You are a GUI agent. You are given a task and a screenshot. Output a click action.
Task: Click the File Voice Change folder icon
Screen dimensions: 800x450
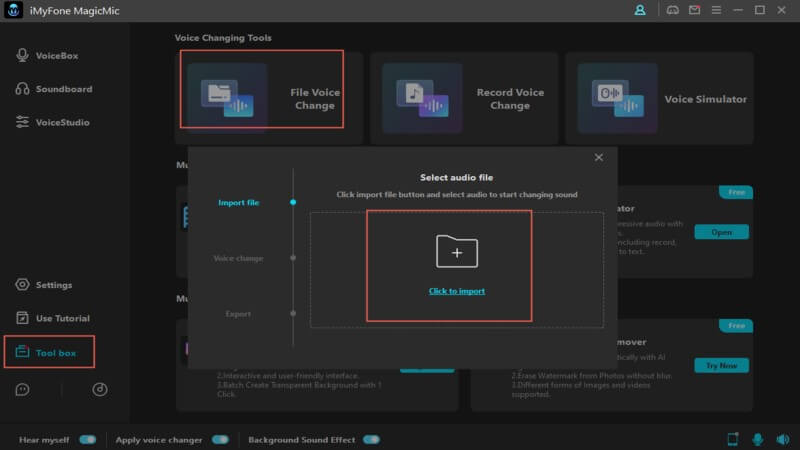[x=227, y=98]
